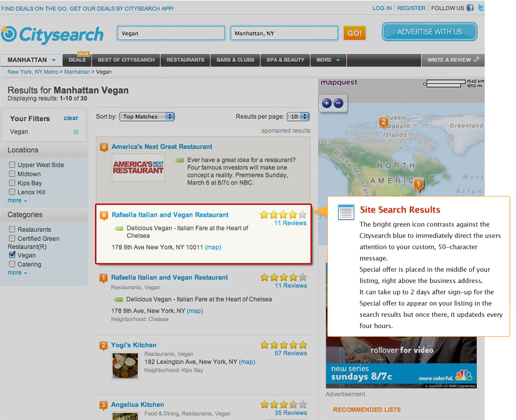The image size is (516, 420).
Task: Click the star rating of Angelica Kitchen
Action: tap(284, 404)
